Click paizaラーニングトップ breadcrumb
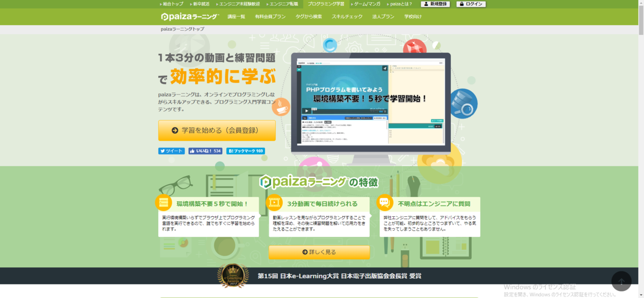 point(182,29)
